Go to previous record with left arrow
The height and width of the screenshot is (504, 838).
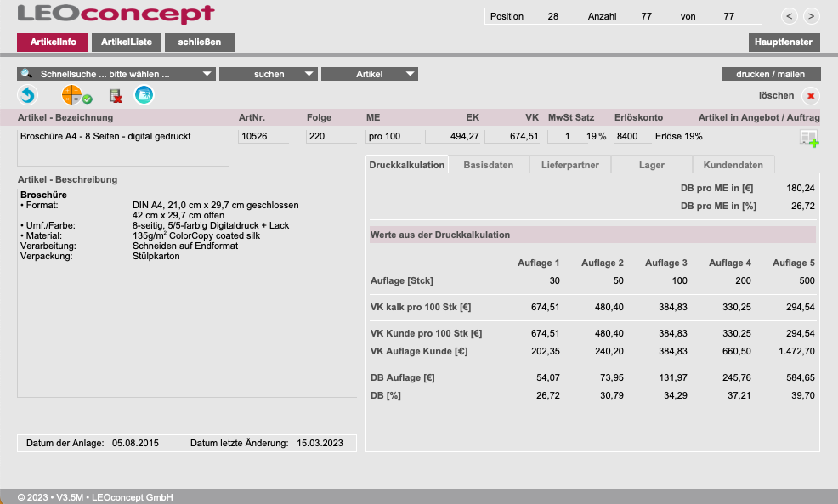[790, 16]
